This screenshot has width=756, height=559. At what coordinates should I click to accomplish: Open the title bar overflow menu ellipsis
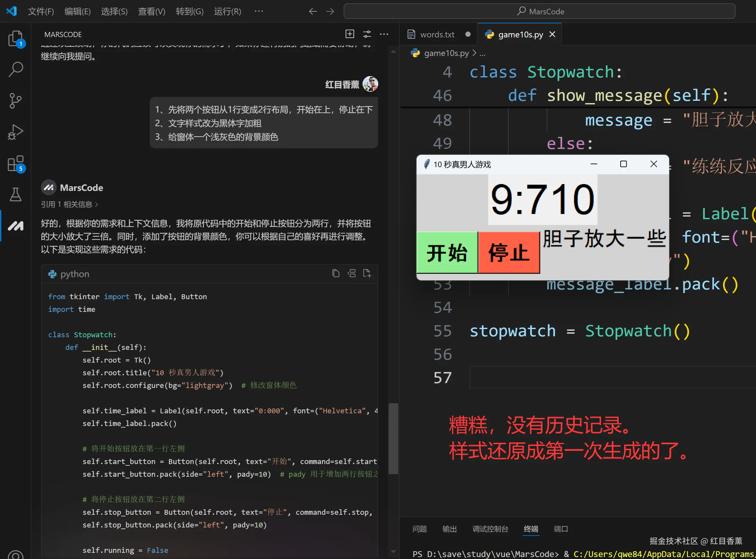(x=259, y=11)
